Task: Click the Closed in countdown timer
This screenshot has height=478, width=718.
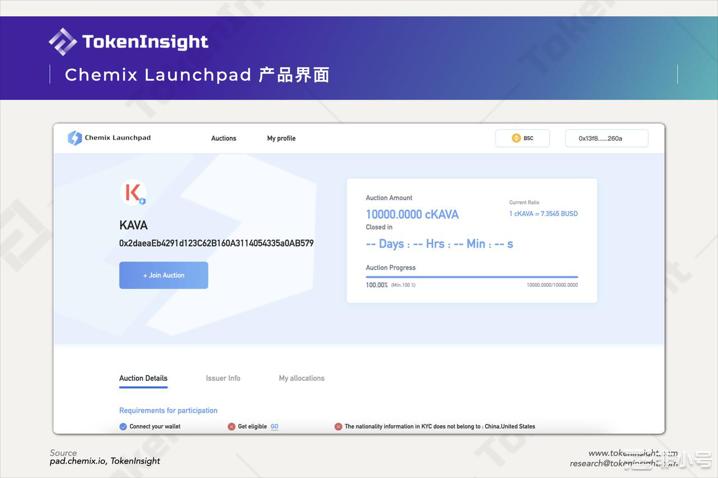Action: [439, 244]
